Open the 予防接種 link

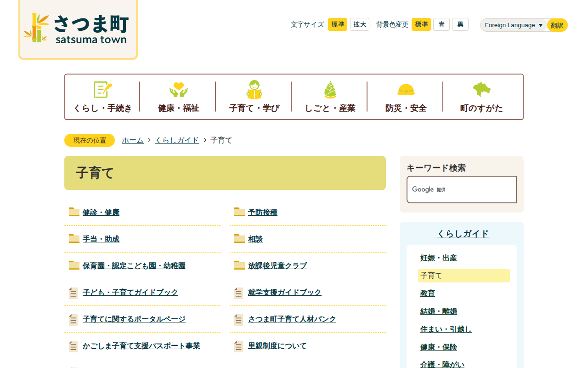[263, 213]
